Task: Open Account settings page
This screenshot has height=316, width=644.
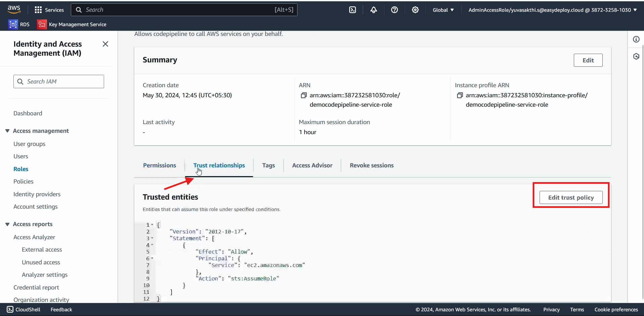Action: click(36, 207)
